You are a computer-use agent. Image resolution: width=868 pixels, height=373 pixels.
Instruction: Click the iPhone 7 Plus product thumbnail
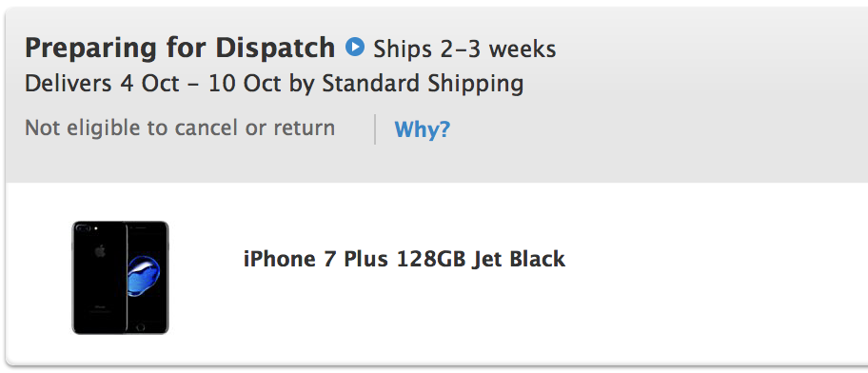click(x=120, y=277)
